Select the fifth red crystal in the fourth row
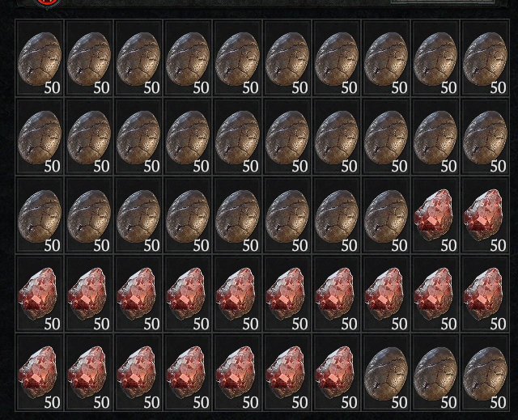518x420 pixels. pos(237,294)
